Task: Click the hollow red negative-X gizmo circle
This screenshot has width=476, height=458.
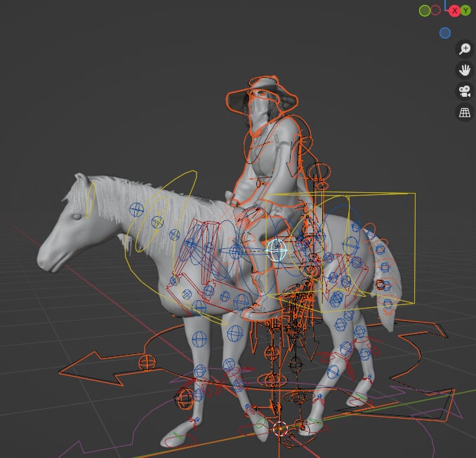Action: tap(435, 11)
